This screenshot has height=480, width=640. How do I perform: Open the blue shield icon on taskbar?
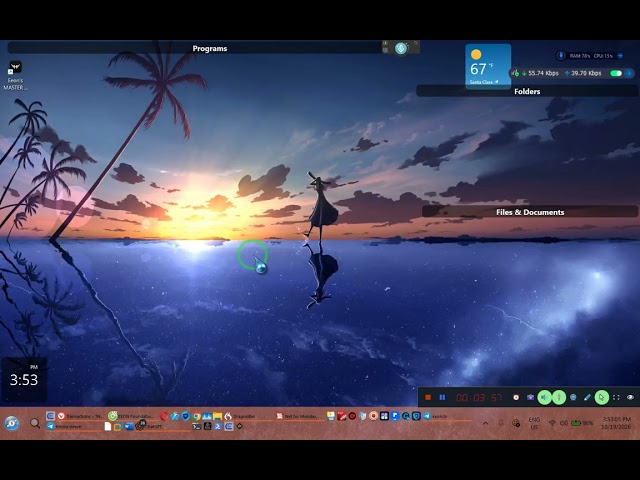coord(185,416)
